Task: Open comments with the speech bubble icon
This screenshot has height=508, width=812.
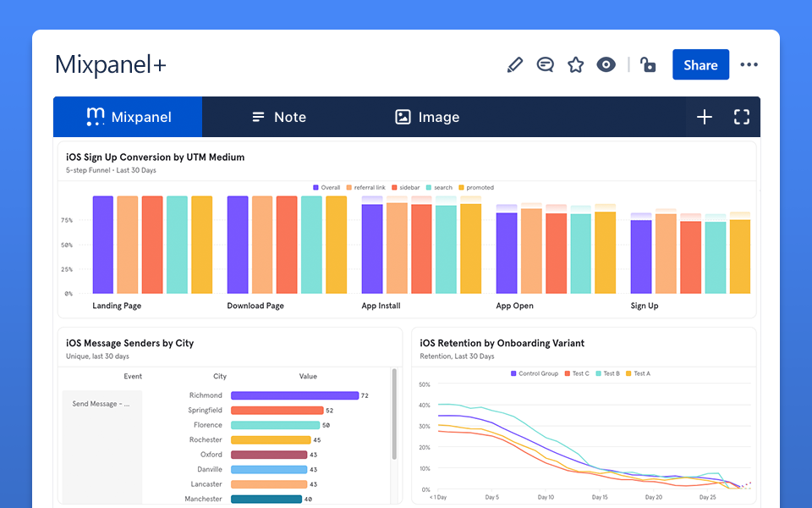Action: [x=545, y=65]
